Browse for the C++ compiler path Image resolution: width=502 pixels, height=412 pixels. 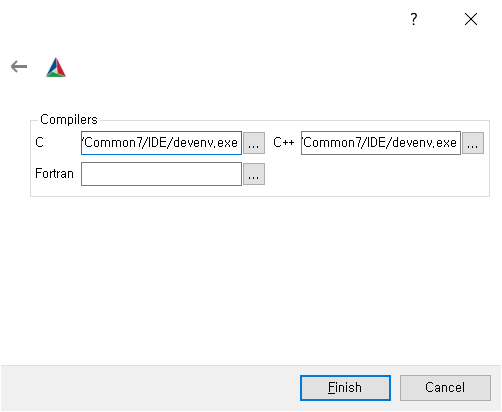(x=473, y=143)
